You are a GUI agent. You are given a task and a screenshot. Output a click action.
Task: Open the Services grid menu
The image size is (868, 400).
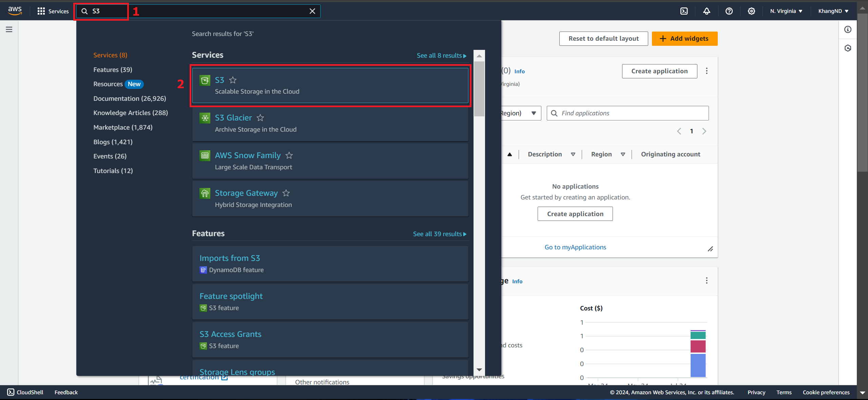click(x=53, y=11)
